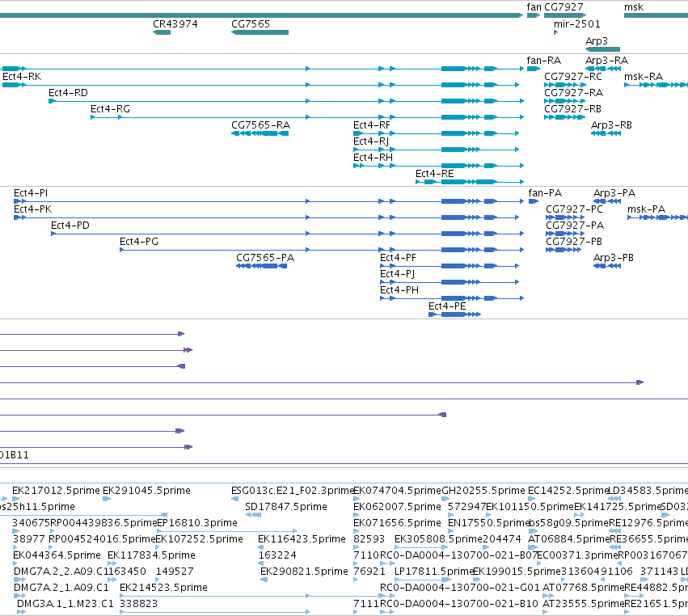
Task: Click the msk gene label
Action: (x=634, y=7)
